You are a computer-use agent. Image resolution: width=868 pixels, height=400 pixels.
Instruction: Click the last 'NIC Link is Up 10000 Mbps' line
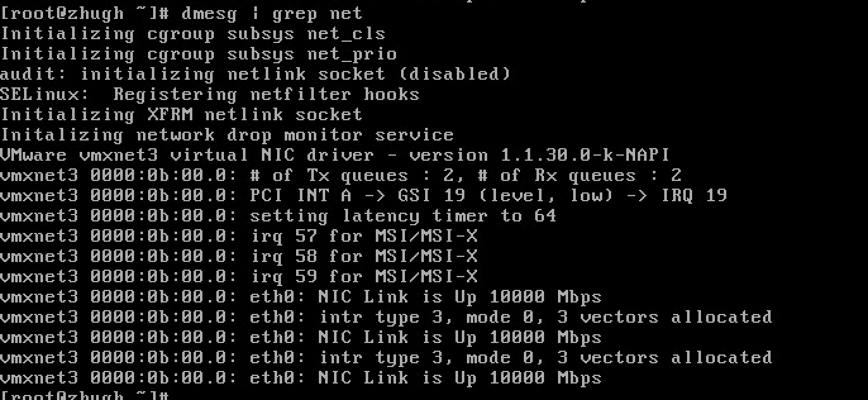(x=301, y=378)
